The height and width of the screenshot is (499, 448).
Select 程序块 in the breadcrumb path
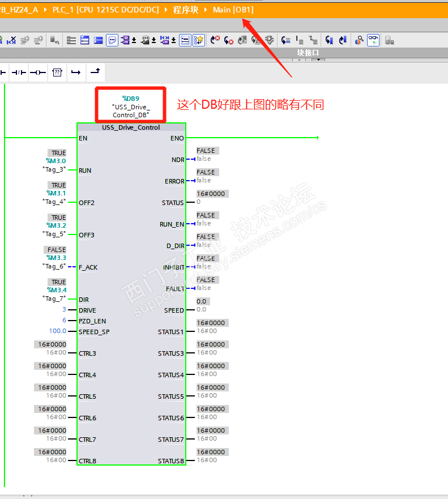186,10
